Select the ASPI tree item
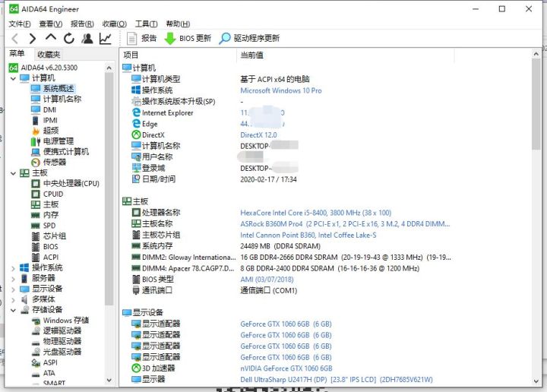This screenshot has height=392, width=547. click(50, 362)
